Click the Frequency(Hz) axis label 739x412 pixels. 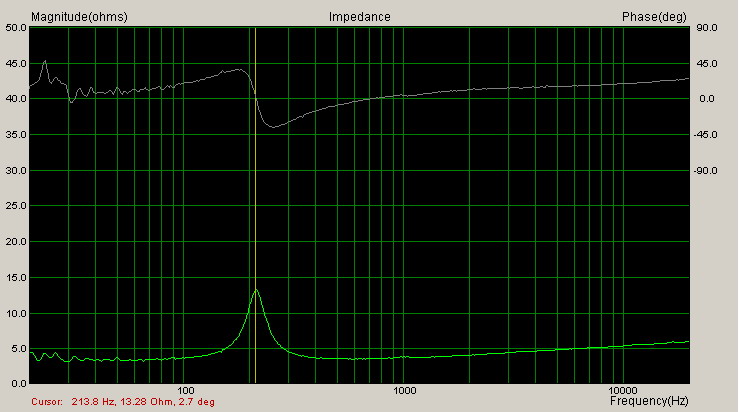click(x=648, y=400)
